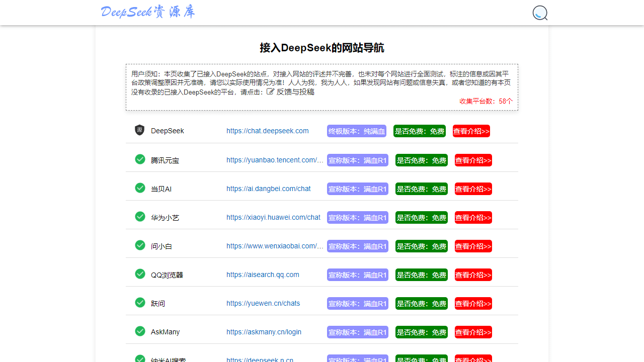
Task: Click 是否免费：免费 badge for 问小白
Action: 422,246
